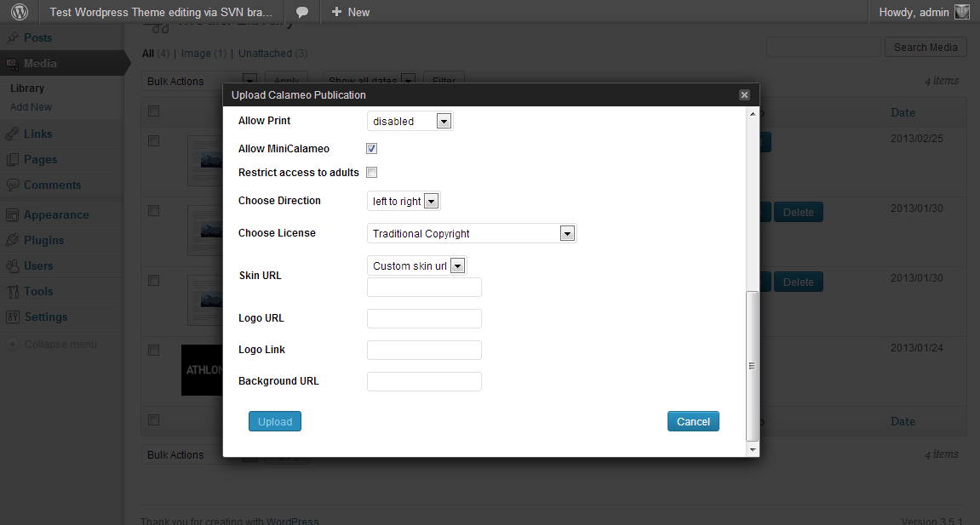
Task: Click the Unattached filter link
Action: pos(265,54)
